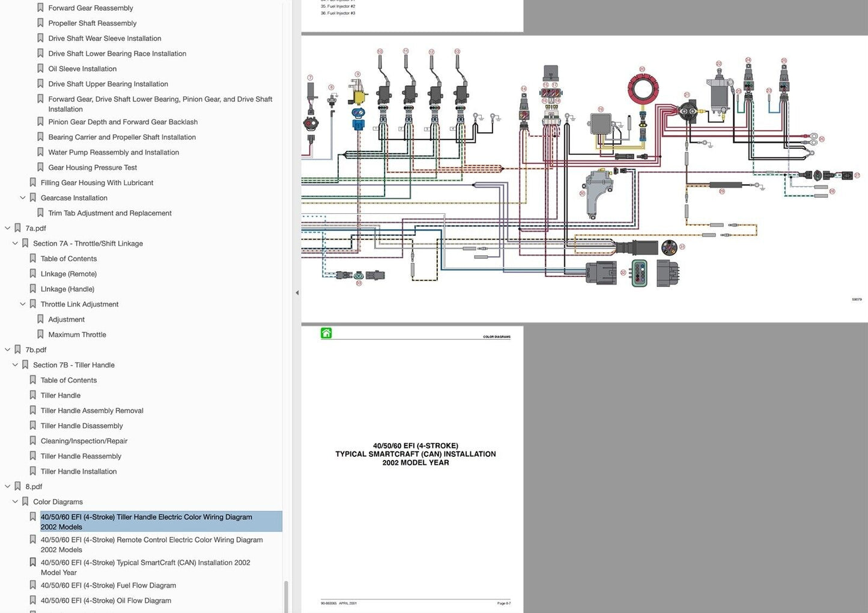
Task: Collapse the Gearcase Installation section
Action: click(x=23, y=198)
